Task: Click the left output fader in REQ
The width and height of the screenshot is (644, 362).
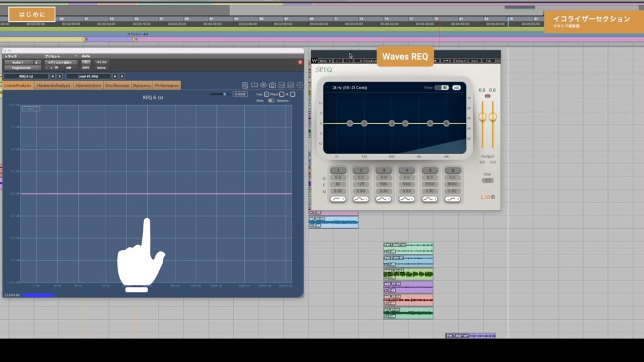Action: [482, 117]
